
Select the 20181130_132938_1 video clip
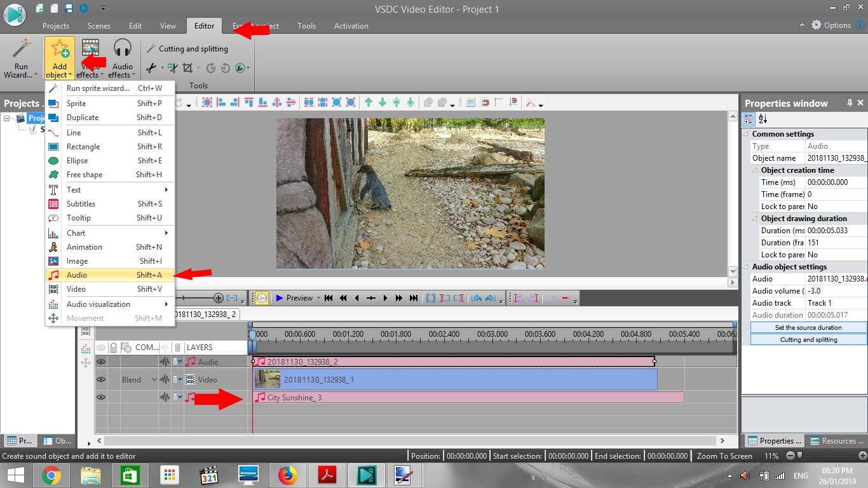[x=455, y=379]
